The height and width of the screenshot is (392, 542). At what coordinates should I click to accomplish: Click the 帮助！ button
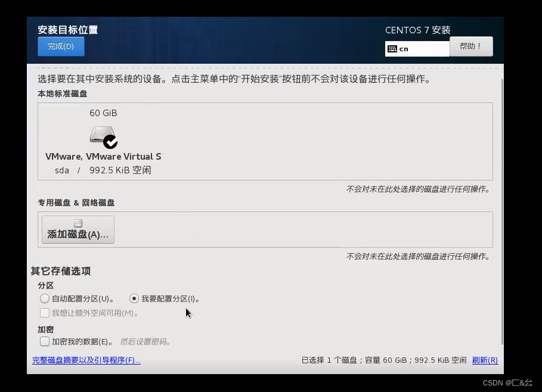click(471, 46)
